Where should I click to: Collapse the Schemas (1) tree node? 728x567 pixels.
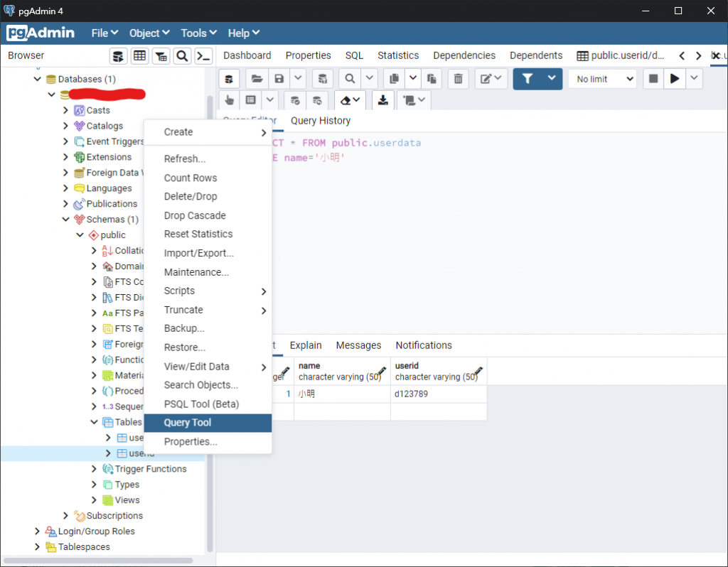click(x=66, y=219)
